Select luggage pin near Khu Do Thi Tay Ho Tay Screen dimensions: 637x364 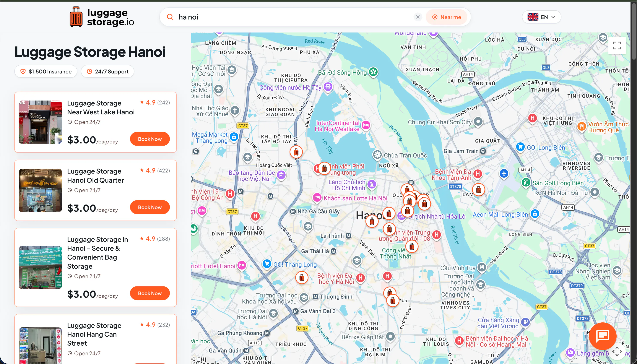pos(296,152)
